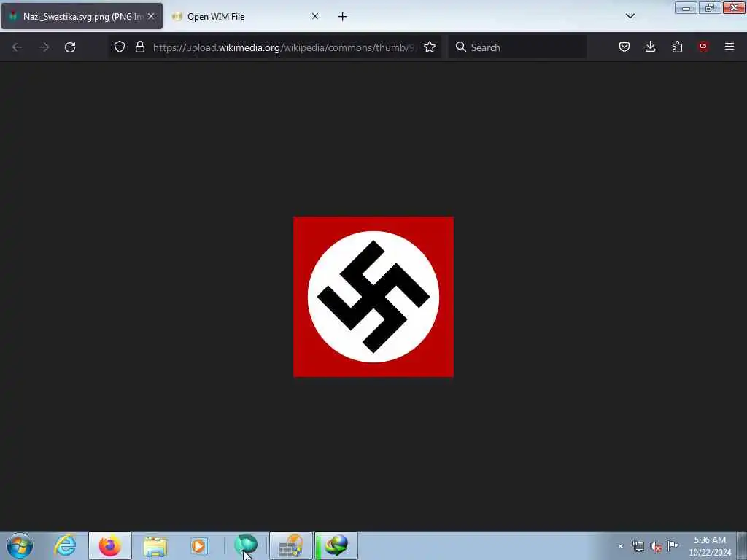
Task: Restore down the Firefox window
Action: point(709,8)
